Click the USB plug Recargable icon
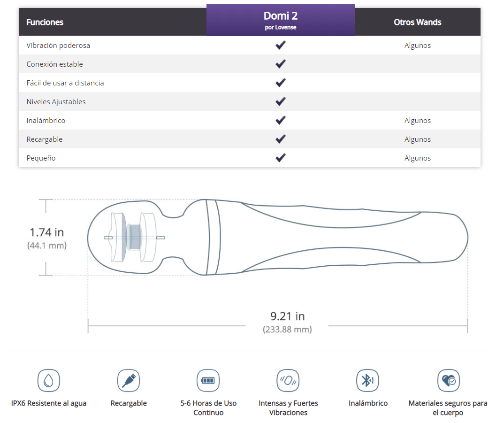Screen dimensions: 504x423 point(129,380)
